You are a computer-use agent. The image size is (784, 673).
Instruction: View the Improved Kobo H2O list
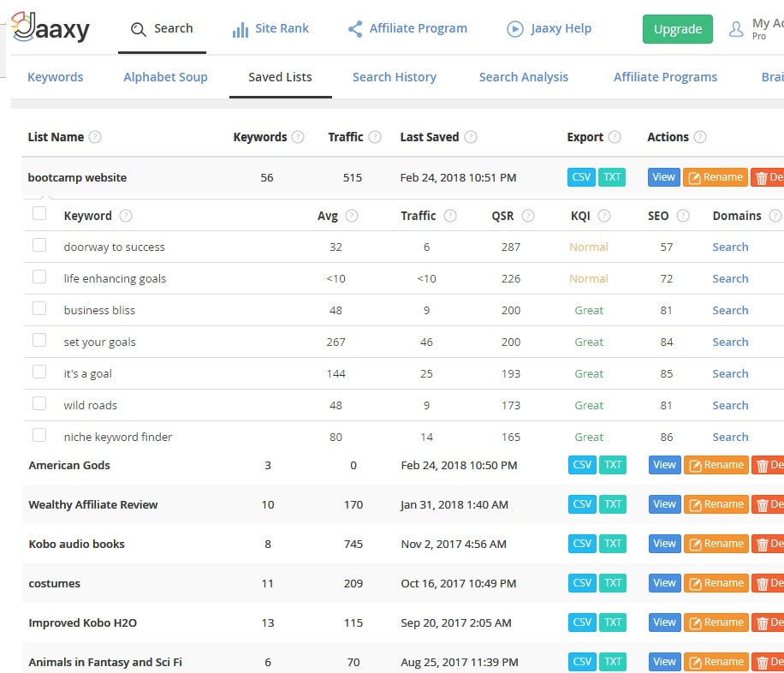click(x=665, y=622)
